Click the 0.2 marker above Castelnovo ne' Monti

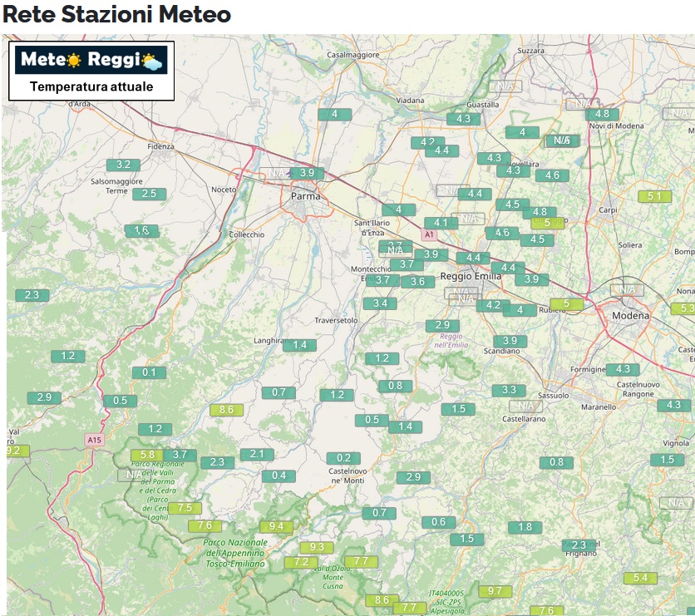click(343, 458)
